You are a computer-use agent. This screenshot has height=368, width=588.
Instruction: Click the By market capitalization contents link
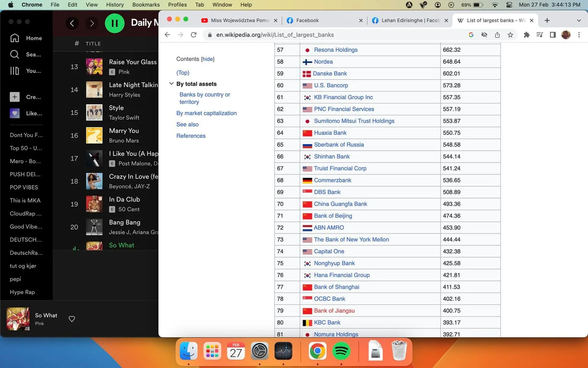(206, 113)
